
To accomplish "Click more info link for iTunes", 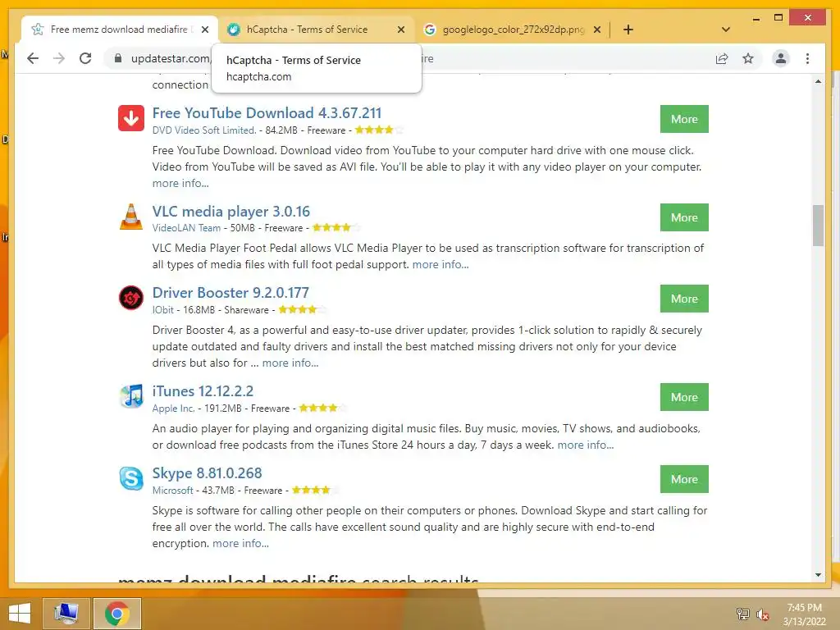I will [x=586, y=445].
